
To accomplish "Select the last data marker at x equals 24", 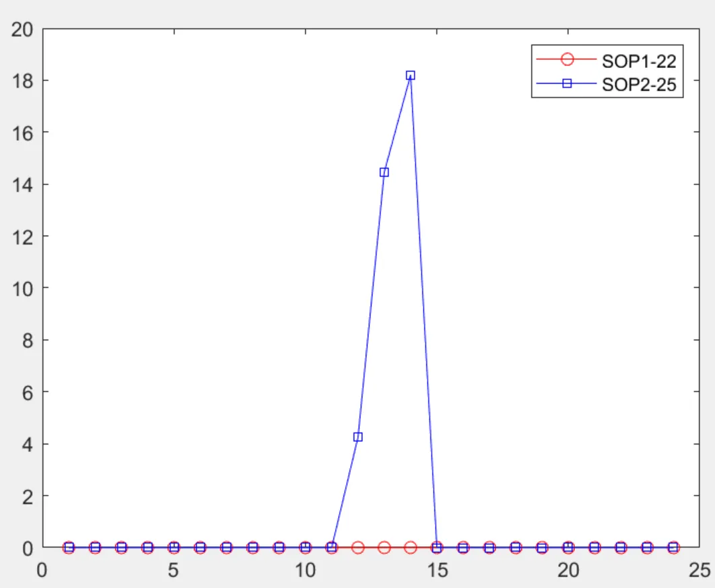I will [673, 548].
